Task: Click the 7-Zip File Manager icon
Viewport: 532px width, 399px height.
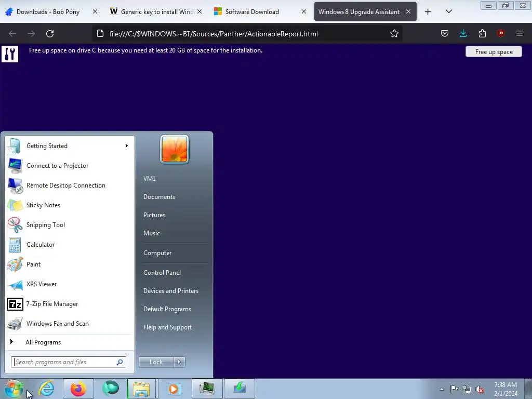Action: point(15,304)
